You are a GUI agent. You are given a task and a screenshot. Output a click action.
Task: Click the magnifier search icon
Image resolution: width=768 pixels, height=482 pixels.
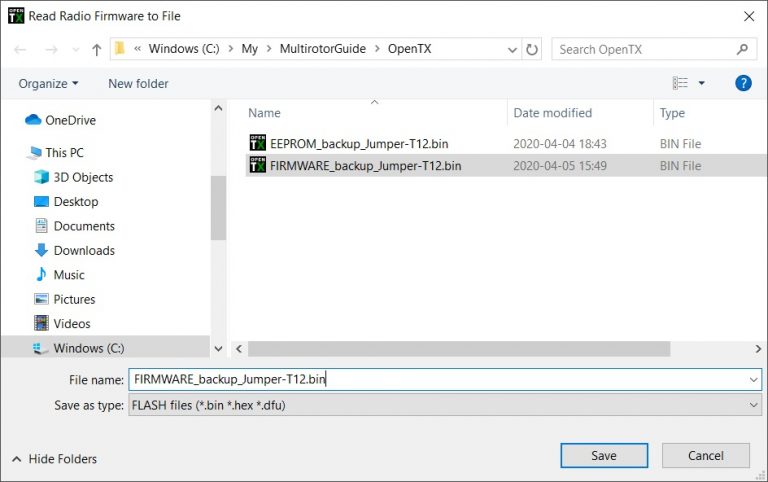[742, 49]
